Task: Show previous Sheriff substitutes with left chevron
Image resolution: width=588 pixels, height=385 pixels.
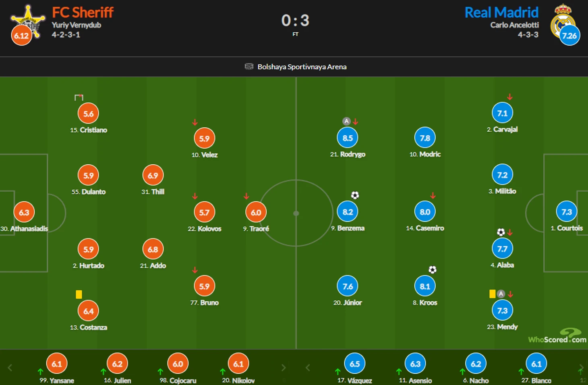Action: pos(10,367)
